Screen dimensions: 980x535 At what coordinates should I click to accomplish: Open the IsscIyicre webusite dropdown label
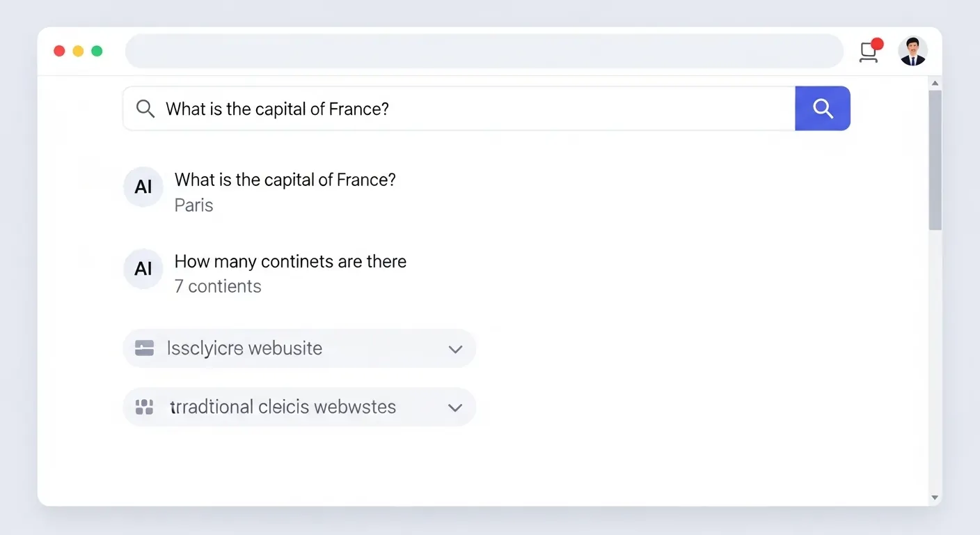click(x=244, y=348)
